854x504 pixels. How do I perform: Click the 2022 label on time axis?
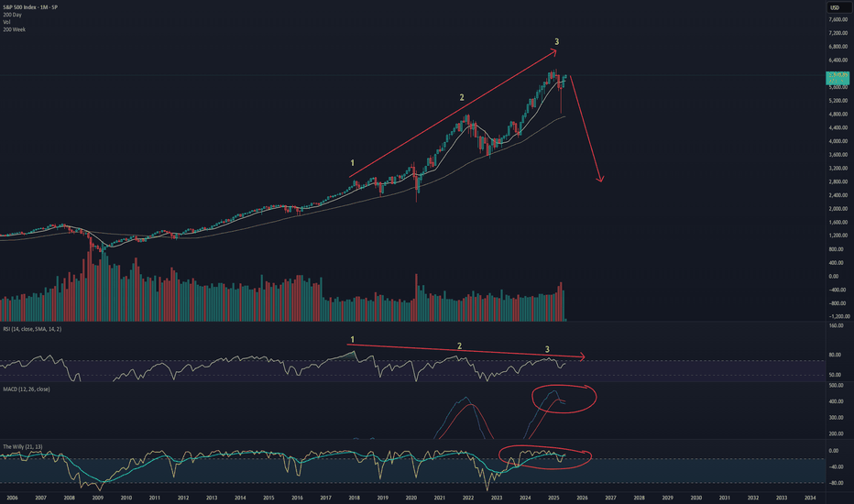pos(468,498)
